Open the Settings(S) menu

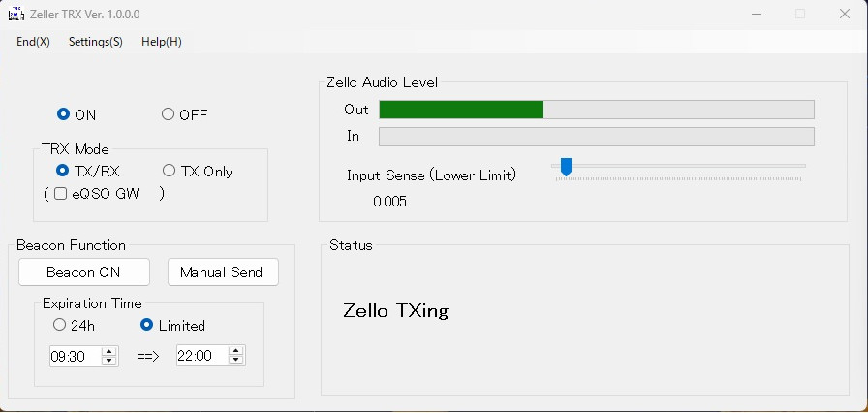tap(95, 42)
